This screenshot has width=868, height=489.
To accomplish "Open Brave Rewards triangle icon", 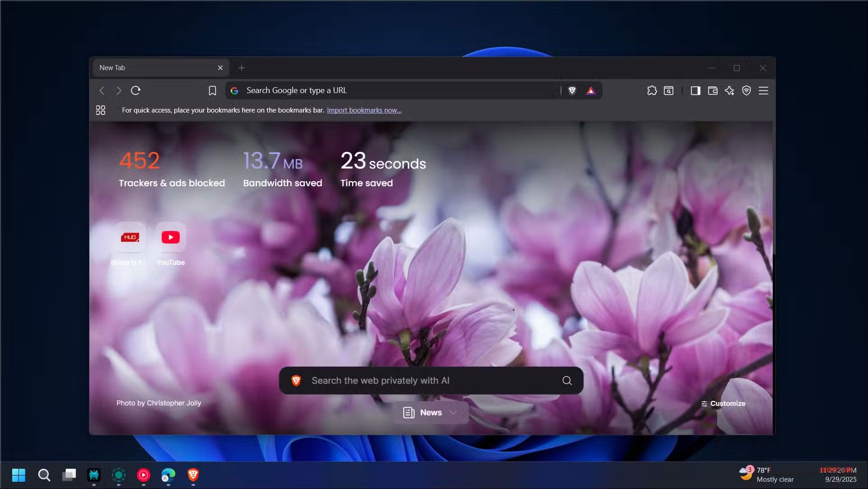I will click(x=591, y=90).
